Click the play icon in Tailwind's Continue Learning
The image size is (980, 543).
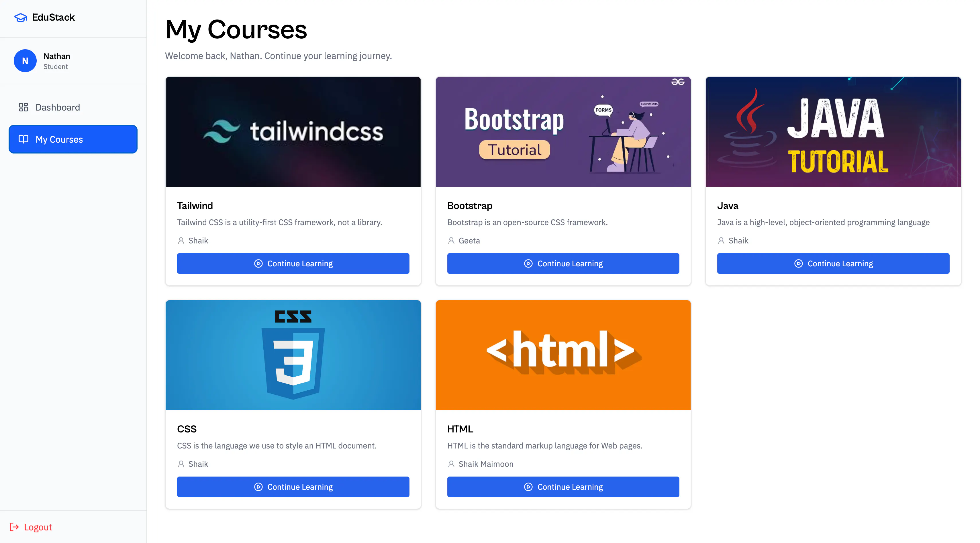pyautogui.click(x=258, y=263)
